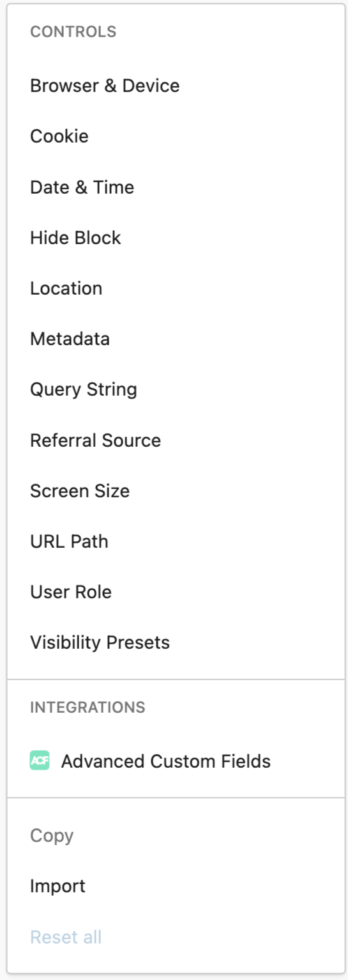Select Hide Block from the controls list

(x=176, y=238)
